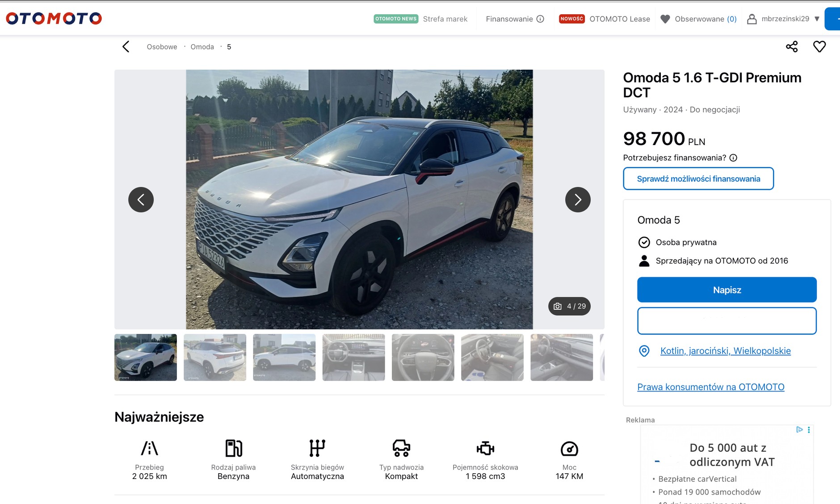Image resolution: width=840 pixels, height=504 pixels.
Task: Click Sprawdź możliwości finansowania button
Action: click(x=698, y=179)
